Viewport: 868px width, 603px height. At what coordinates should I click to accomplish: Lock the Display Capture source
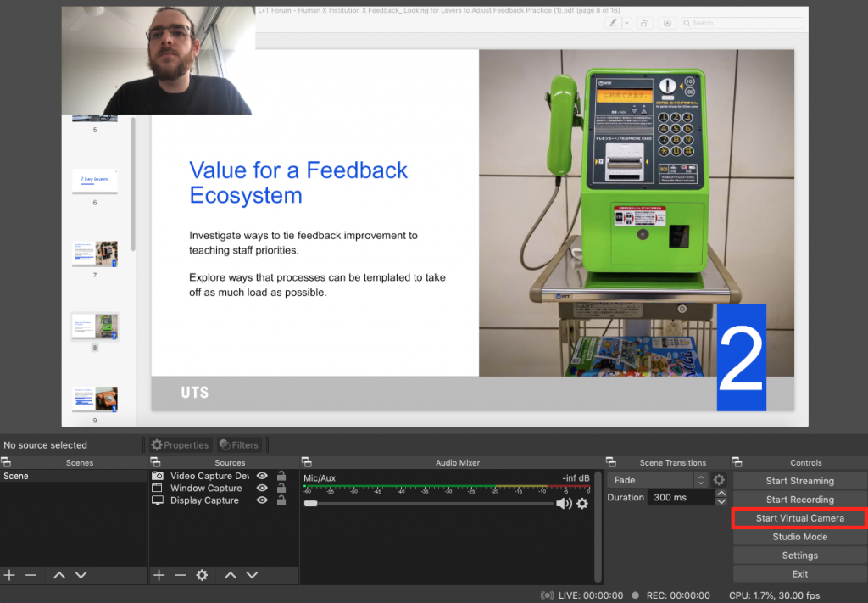[281, 500]
